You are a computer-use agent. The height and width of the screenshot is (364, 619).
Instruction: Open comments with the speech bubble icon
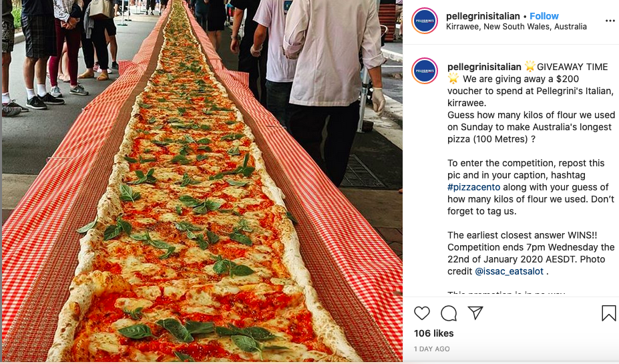[x=449, y=313]
